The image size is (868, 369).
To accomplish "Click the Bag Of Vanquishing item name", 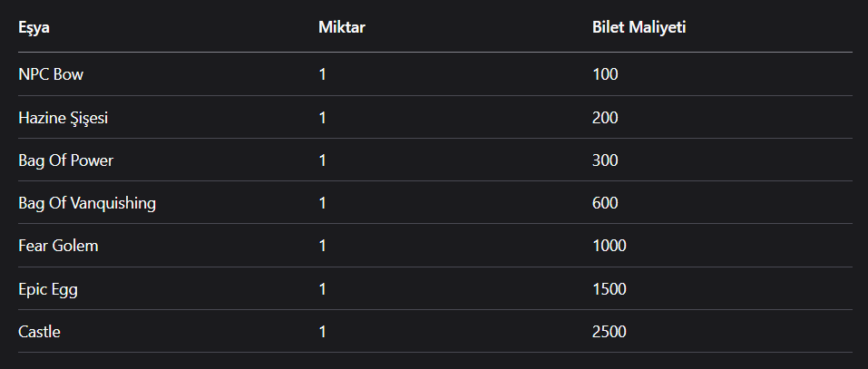I will click(87, 203).
